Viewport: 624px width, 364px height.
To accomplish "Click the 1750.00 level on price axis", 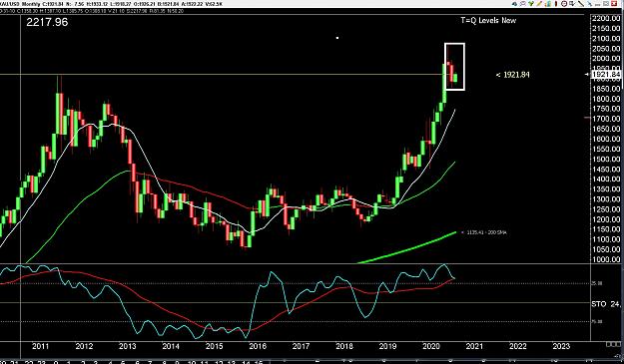I will (x=606, y=109).
